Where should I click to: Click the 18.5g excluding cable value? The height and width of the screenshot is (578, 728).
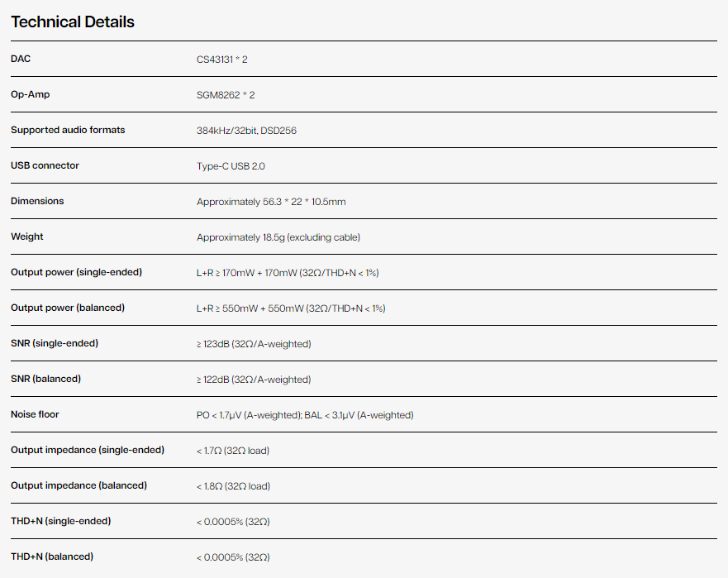click(278, 237)
